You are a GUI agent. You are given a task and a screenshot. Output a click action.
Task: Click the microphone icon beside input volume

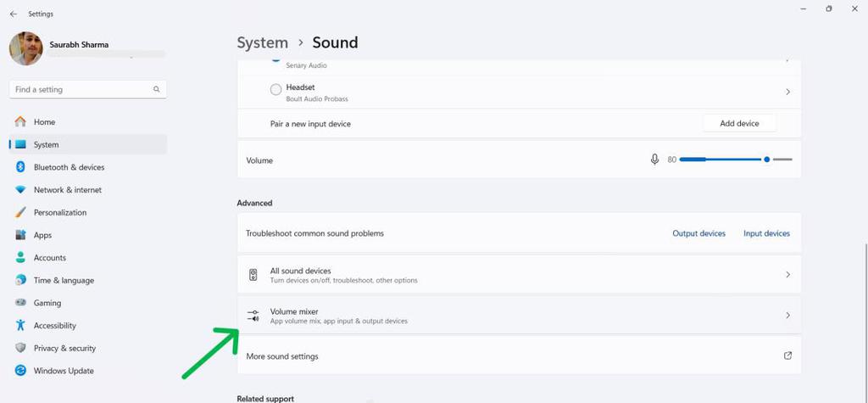654,160
